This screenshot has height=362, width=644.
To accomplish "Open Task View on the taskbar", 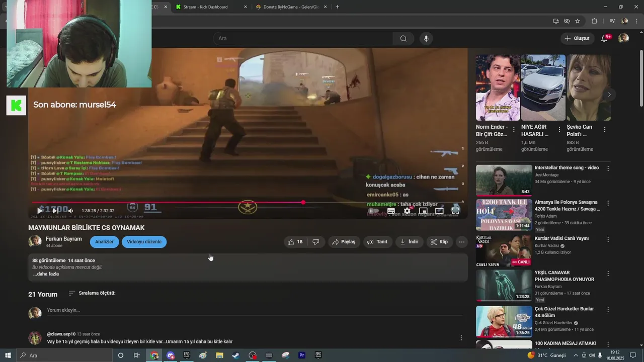I will [136, 355].
